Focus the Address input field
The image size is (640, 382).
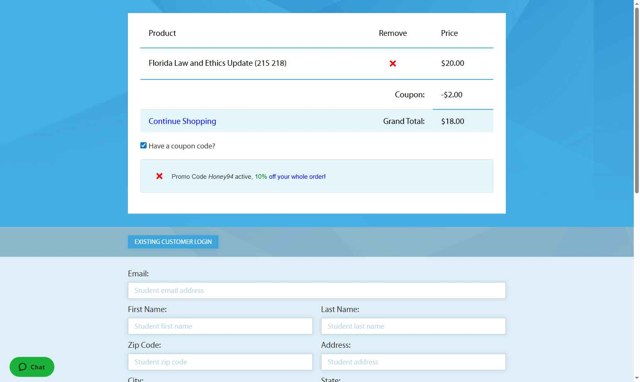(413, 362)
